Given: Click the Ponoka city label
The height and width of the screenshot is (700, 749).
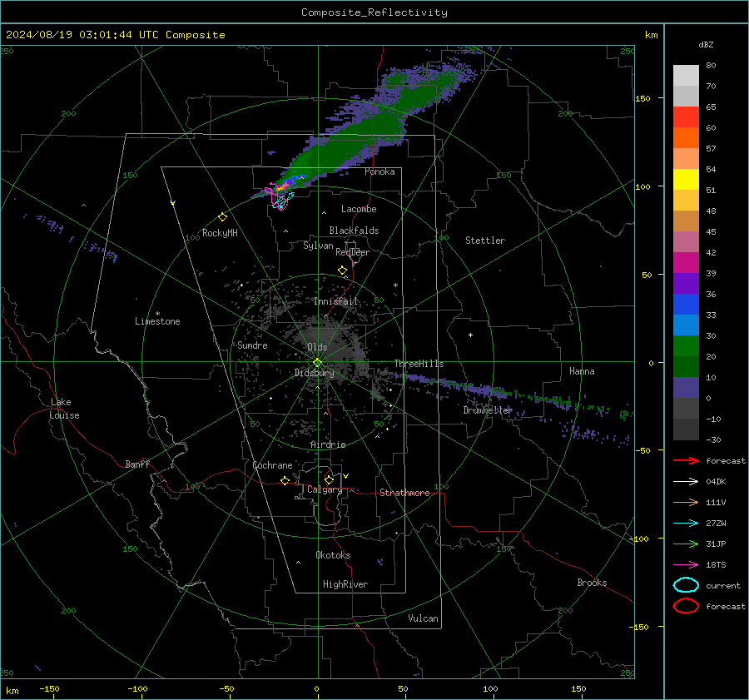Looking at the screenshot, I should 379,171.
